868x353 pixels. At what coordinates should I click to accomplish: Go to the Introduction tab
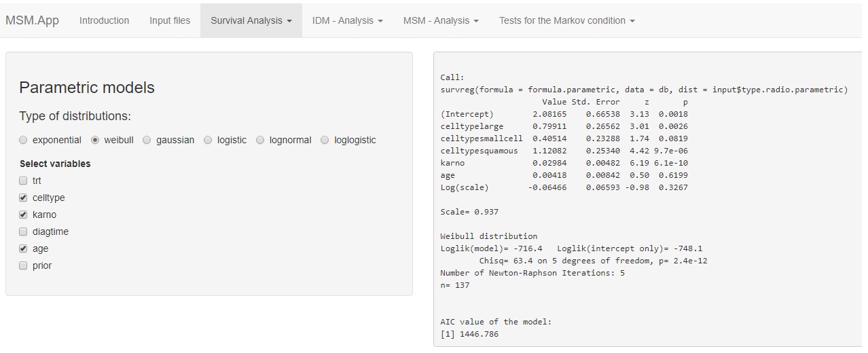pos(104,20)
